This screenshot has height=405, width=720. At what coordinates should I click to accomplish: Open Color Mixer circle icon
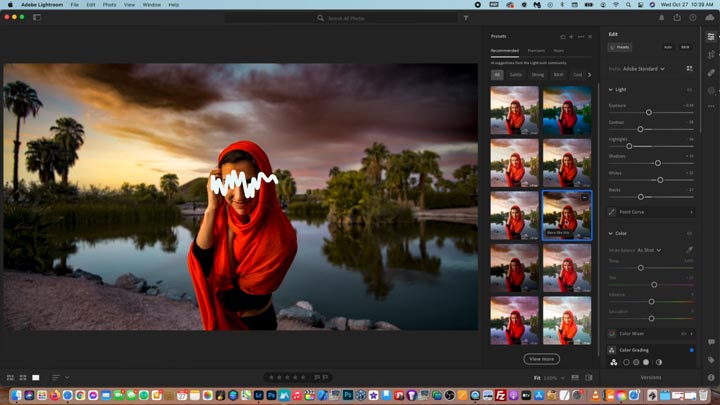pos(612,334)
